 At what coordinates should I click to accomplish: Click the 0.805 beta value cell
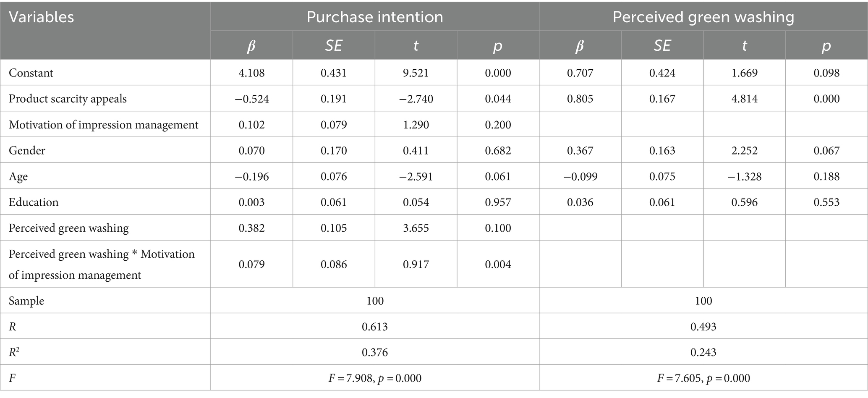point(580,99)
